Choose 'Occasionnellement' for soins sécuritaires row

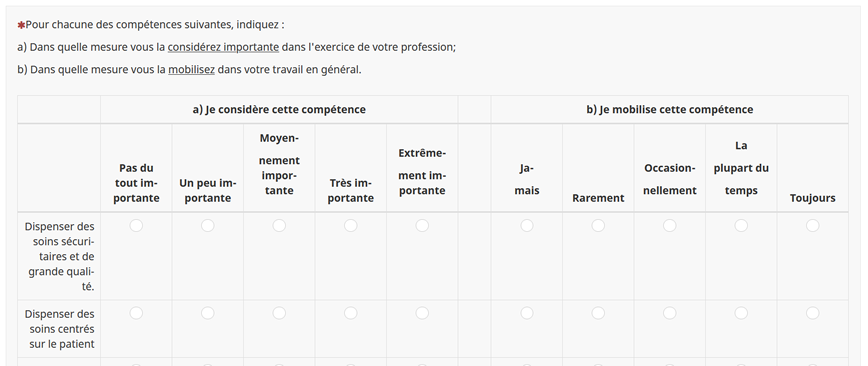[x=670, y=226]
